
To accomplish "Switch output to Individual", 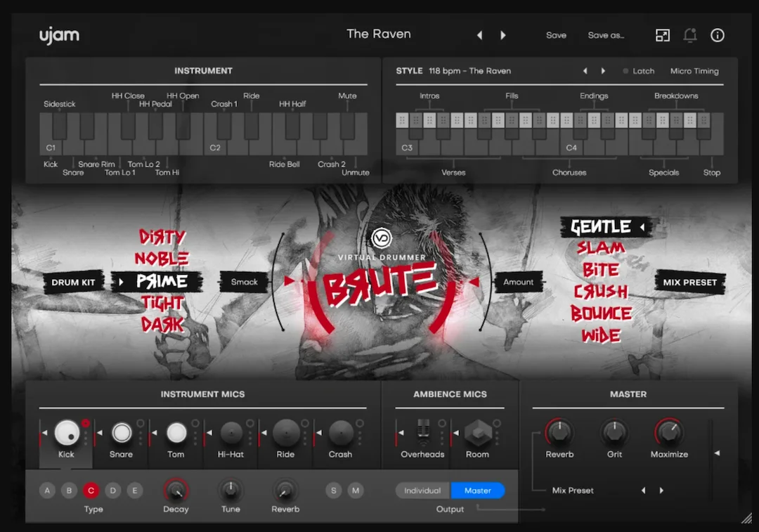I will (422, 491).
